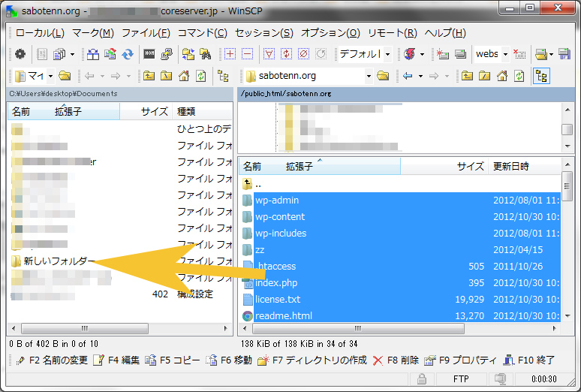Click the Find Files binoculars icon

[x=203, y=54]
